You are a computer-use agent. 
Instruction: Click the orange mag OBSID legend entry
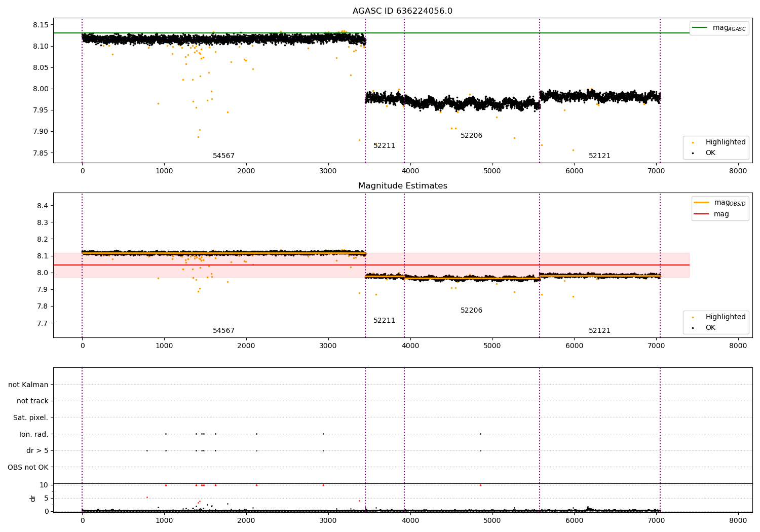(x=720, y=203)
